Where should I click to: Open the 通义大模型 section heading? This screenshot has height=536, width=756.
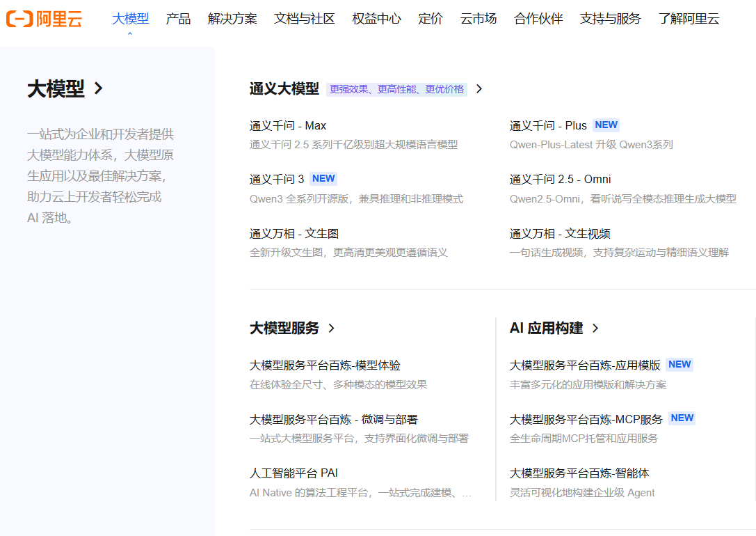284,89
